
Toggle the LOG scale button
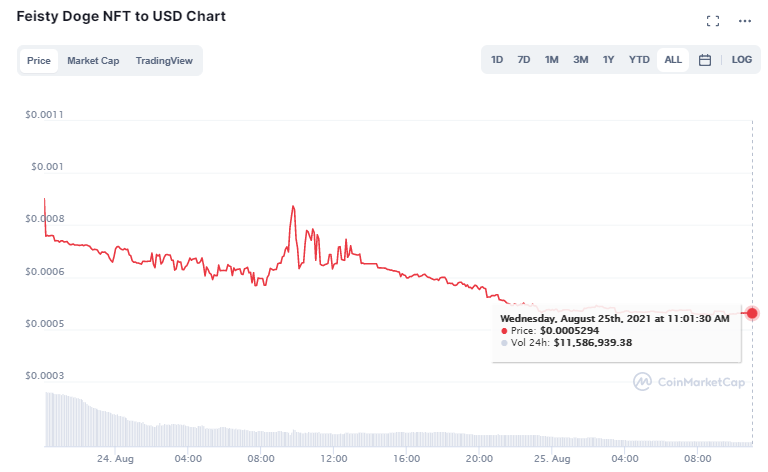pyautogui.click(x=741, y=60)
